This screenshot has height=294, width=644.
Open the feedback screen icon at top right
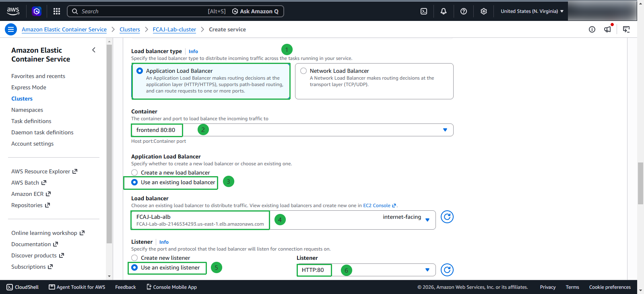click(x=626, y=29)
